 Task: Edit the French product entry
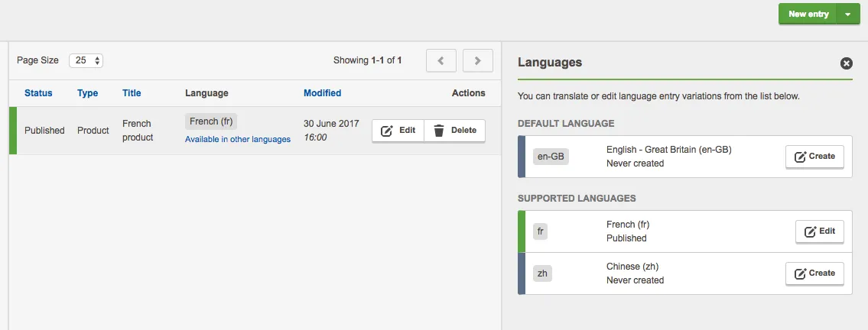coord(398,131)
